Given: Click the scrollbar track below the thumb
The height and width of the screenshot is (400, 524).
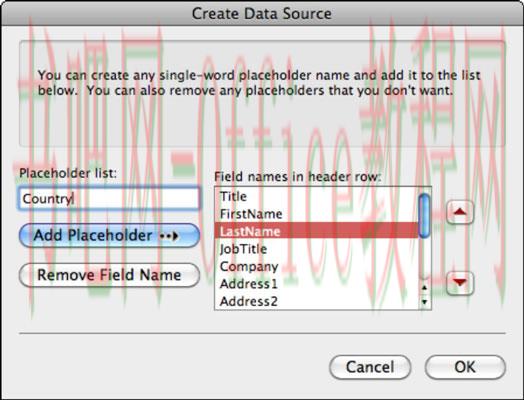Looking at the screenshot, I should click(x=424, y=259).
